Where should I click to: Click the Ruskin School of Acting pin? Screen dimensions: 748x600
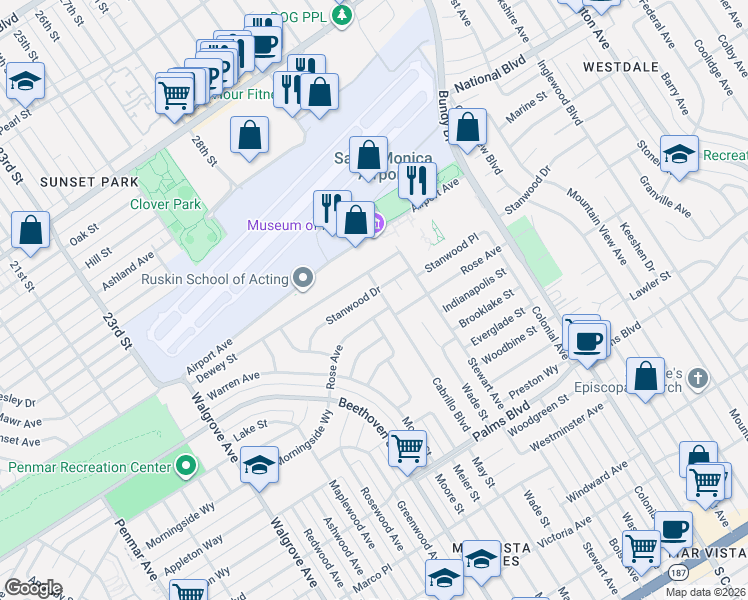pos(303,279)
